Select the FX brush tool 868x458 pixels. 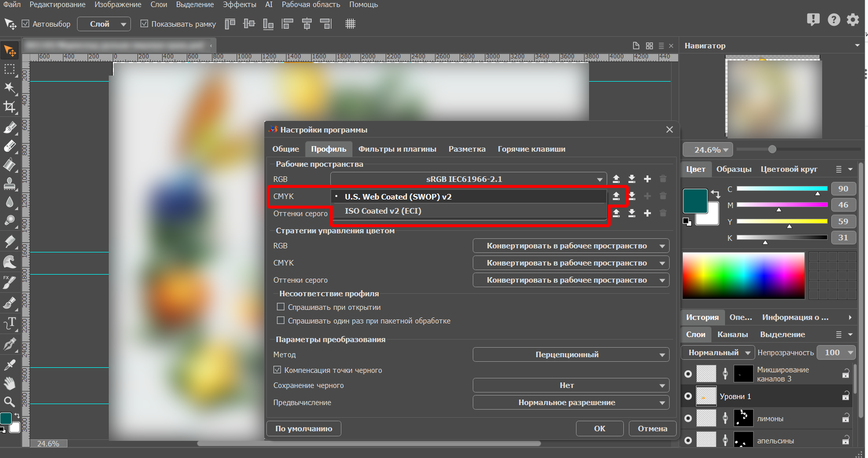(10, 283)
